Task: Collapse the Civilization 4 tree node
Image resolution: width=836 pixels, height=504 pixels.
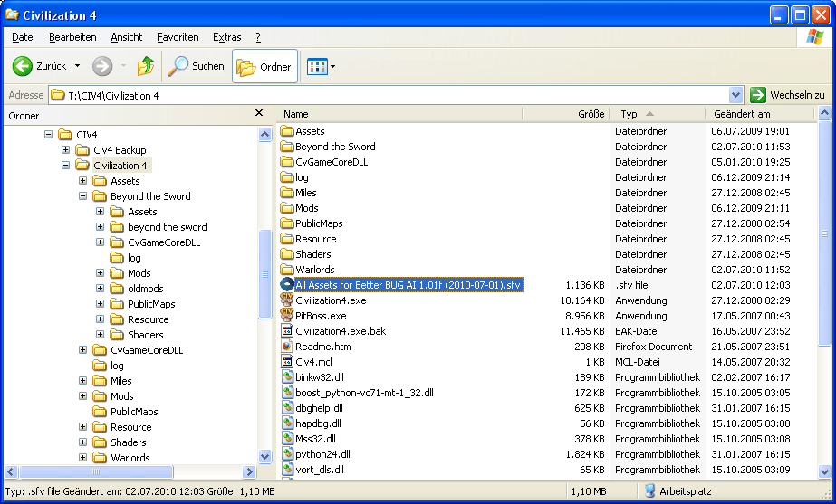Action: [x=65, y=166]
